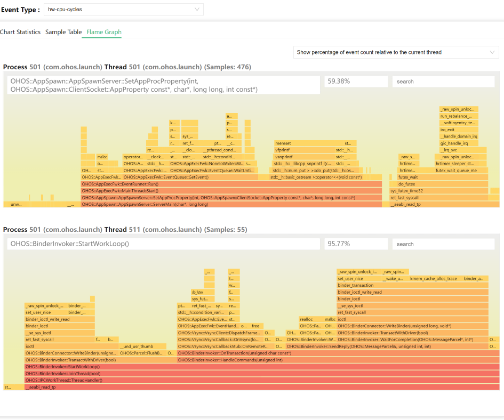Select the Flame Graph tab
504x420 pixels.
104,32
